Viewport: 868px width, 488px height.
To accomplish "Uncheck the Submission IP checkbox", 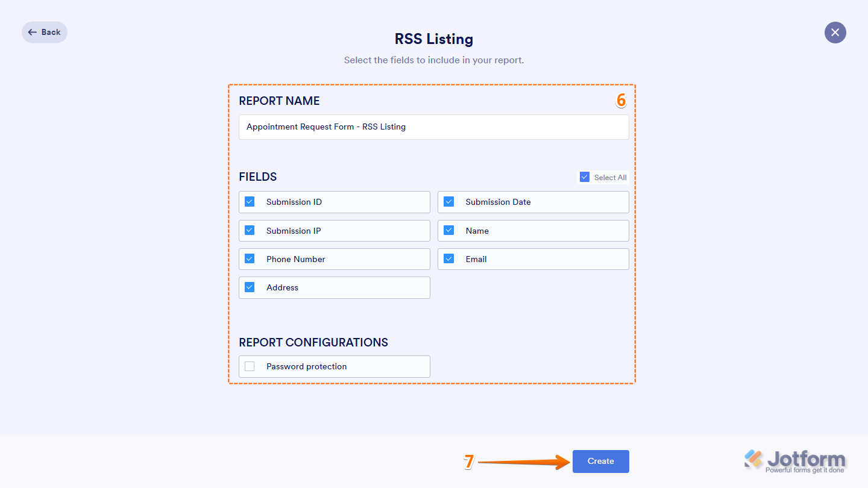I will [250, 231].
